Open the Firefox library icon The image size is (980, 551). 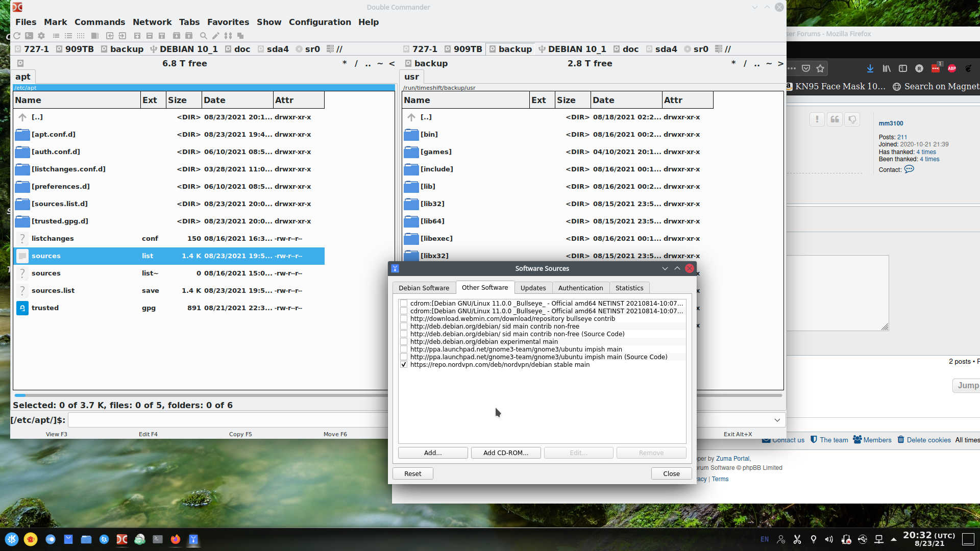coord(887,68)
